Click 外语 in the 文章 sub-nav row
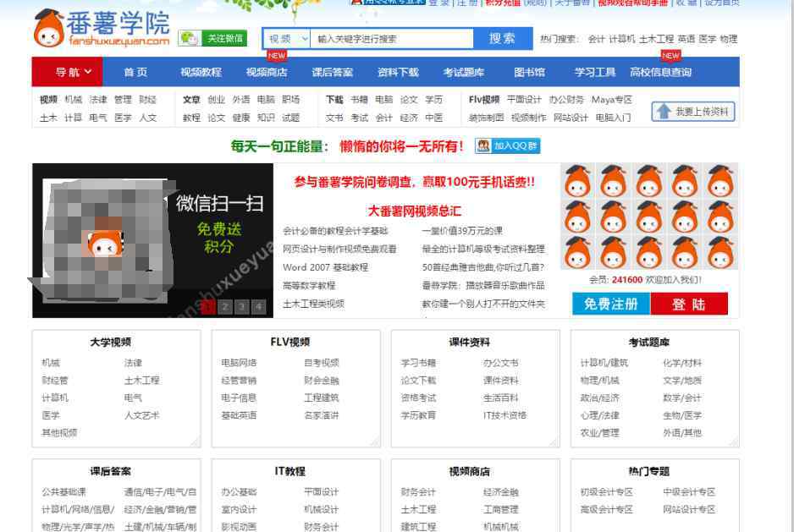This screenshot has height=532, width=794. coord(241,100)
